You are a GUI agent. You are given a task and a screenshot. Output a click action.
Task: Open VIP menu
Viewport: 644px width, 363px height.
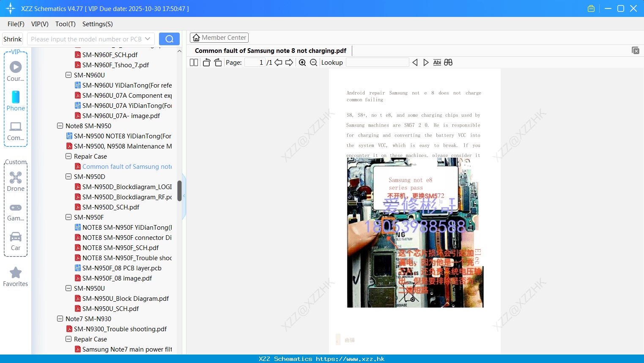40,24
